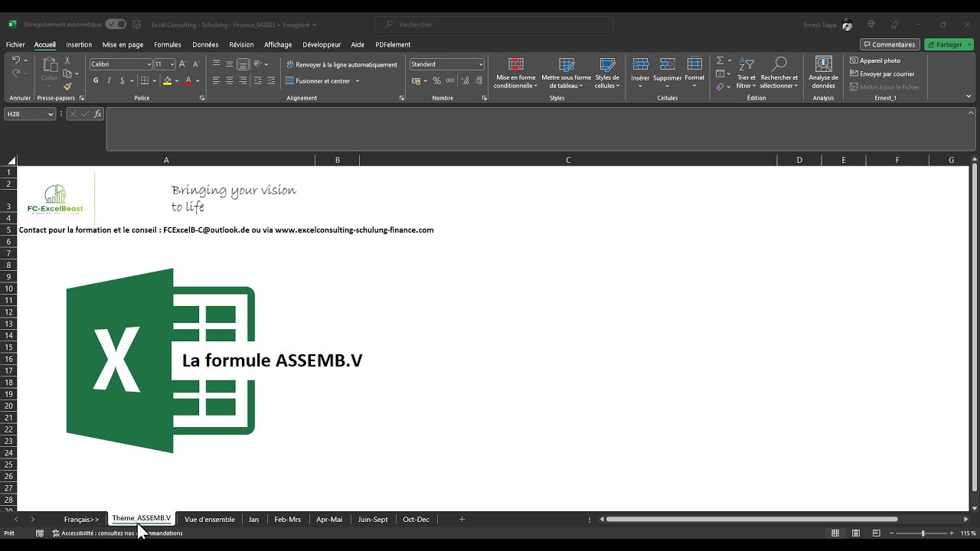The width and height of the screenshot is (980, 551).
Task: Apply thousands separator number format
Action: (x=450, y=80)
